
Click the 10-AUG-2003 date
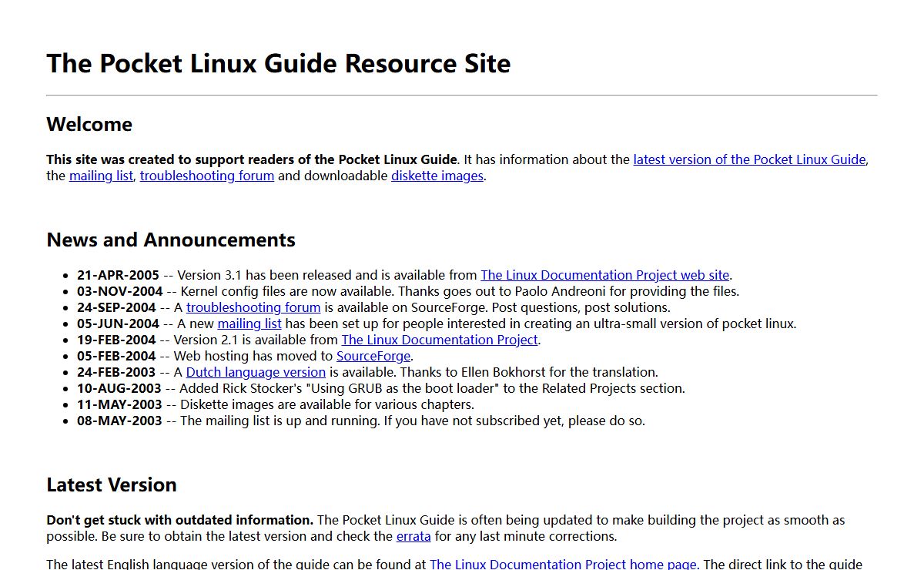(x=119, y=388)
